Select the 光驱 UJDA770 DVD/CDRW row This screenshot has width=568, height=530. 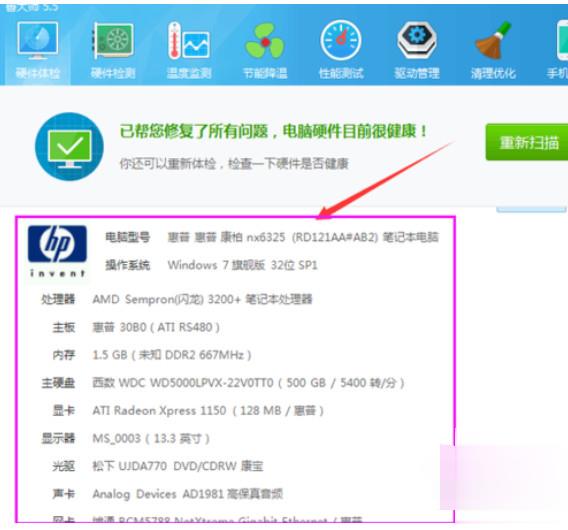(x=158, y=466)
